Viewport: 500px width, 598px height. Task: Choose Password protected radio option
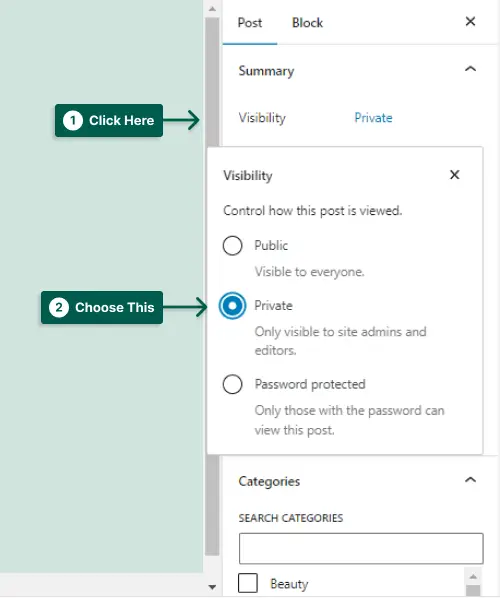(232, 384)
